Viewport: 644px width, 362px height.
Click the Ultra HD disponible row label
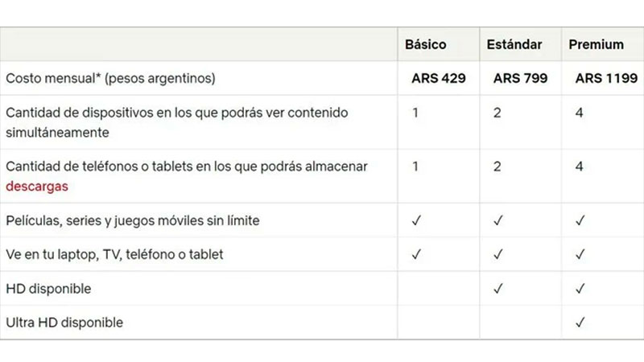pyautogui.click(x=64, y=323)
